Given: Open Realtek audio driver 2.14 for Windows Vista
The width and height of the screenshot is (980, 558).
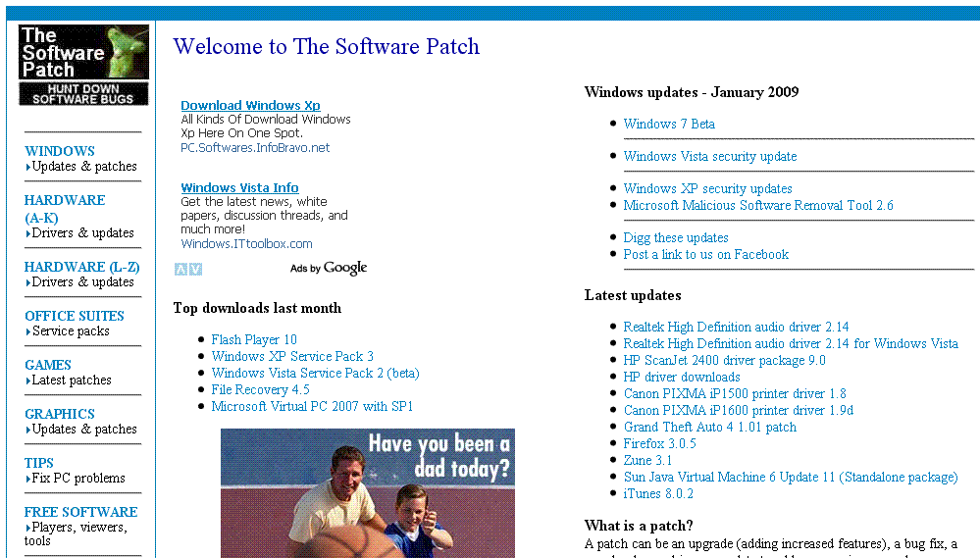Looking at the screenshot, I should [x=791, y=343].
